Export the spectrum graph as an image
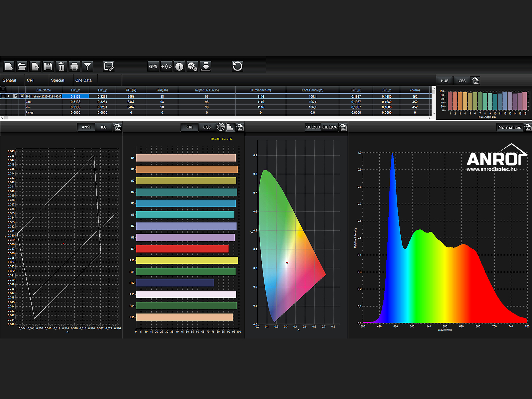This screenshot has width=532, height=399. pos(528,127)
